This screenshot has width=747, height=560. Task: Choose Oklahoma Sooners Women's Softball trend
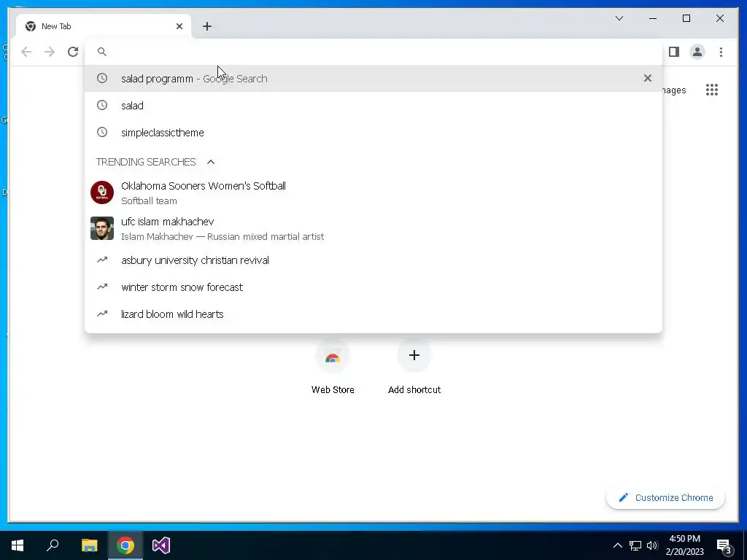coord(373,192)
